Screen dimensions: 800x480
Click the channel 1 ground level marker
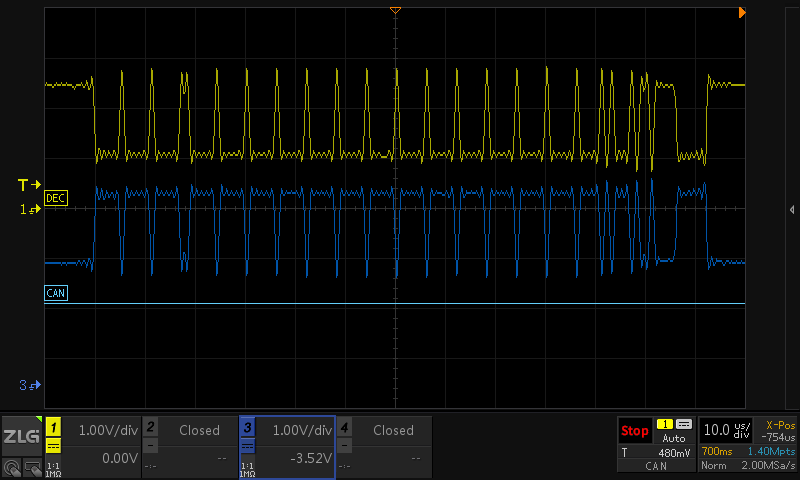[x=30, y=210]
